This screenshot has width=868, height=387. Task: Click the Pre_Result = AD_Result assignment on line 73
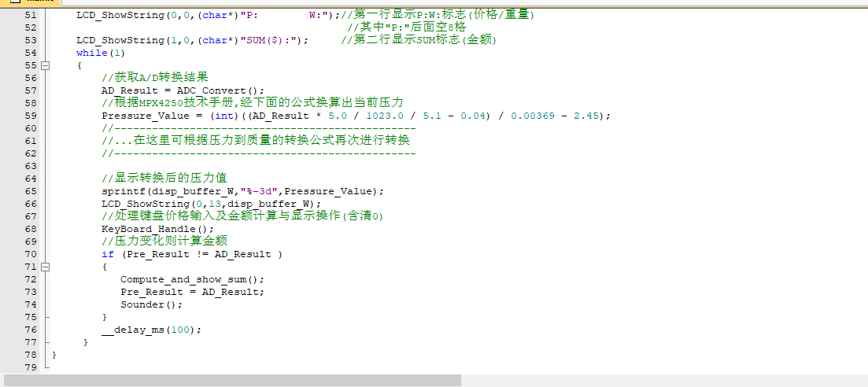192,292
